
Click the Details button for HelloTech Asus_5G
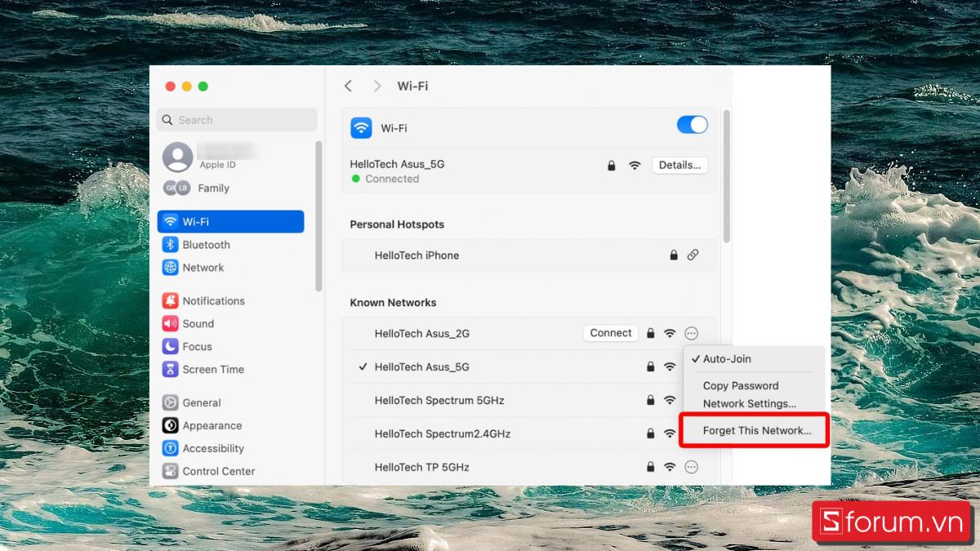point(679,165)
